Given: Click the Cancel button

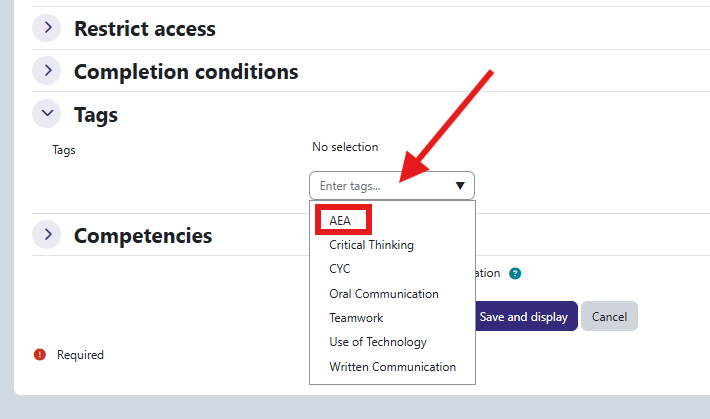Looking at the screenshot, I should [x=609, y=316].
